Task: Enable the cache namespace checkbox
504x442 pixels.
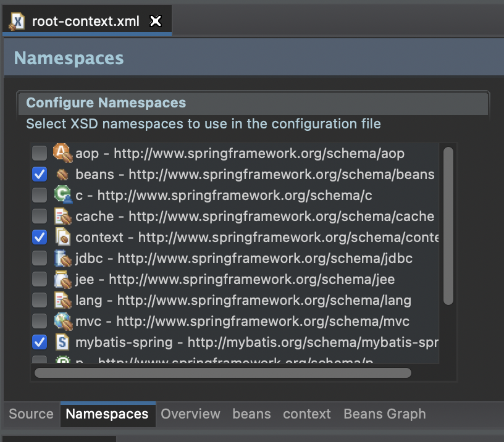Action: (x=40, y=216)
